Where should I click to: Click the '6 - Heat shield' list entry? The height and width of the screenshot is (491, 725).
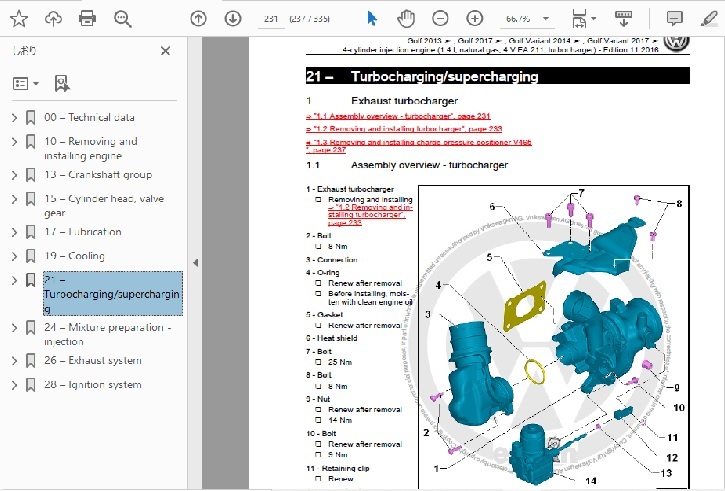point(332,338)
